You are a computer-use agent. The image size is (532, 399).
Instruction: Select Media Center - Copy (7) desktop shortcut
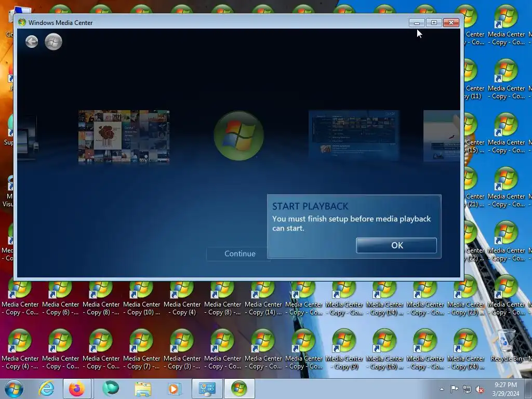[141, 350]
